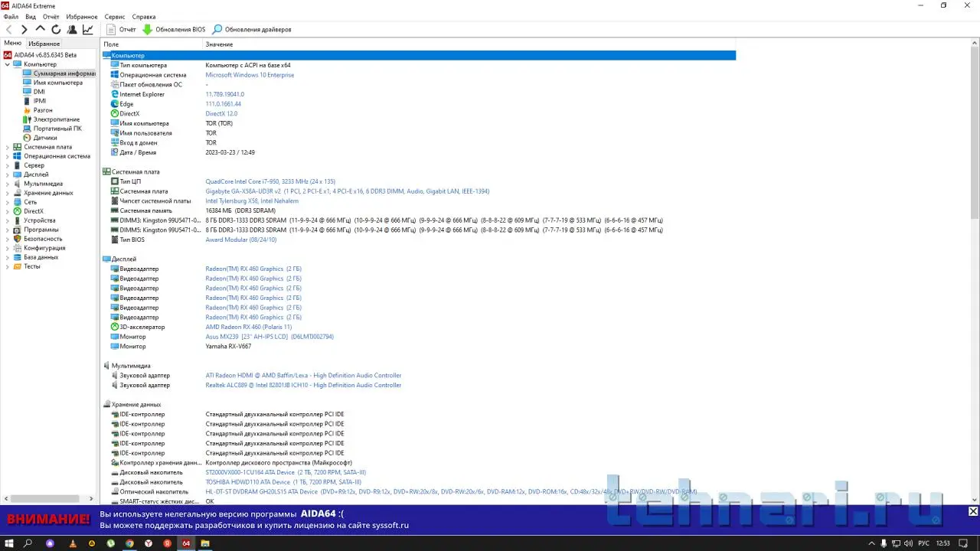Screen dimensions: 980x551
Task: Click the AIDA64 v6.85.6345 Beta root icon
Action: tap(8, 55)
